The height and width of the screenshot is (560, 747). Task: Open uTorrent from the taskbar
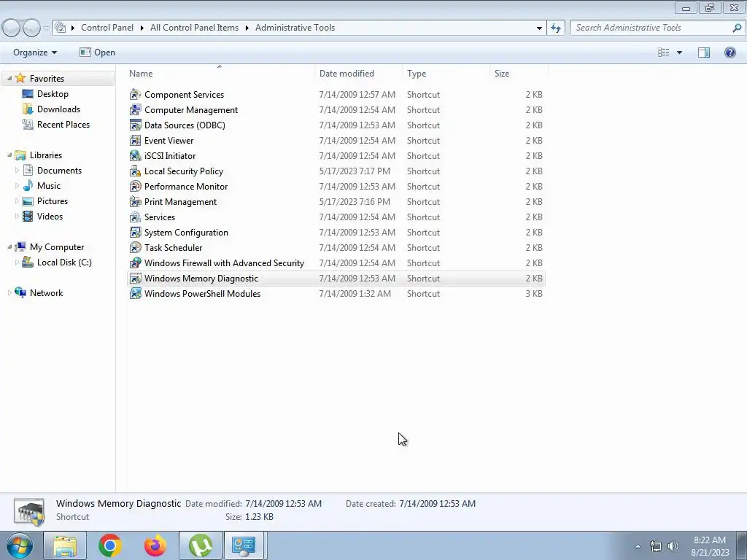pos(201,545)
